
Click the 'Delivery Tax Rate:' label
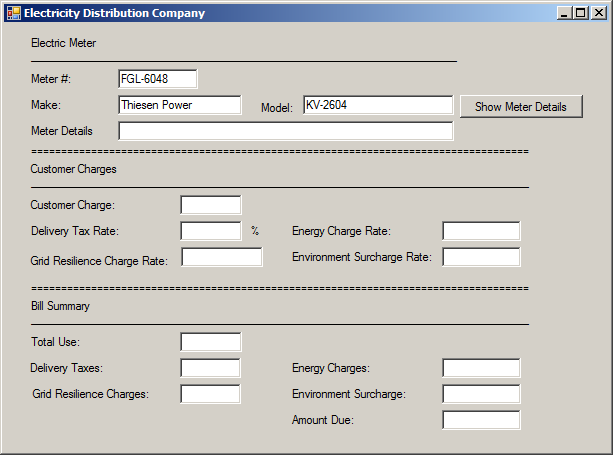tap(75, 231)
